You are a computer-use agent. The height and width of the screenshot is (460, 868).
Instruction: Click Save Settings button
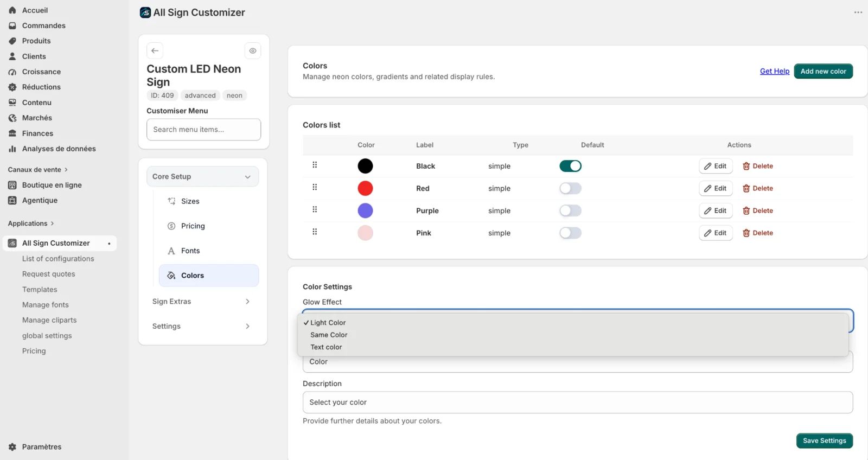825,440
